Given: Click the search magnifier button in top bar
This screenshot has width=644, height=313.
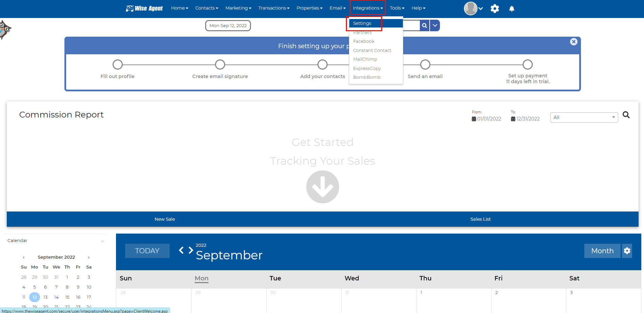Looking at the screenshot, I should click(x=424, y=25).
